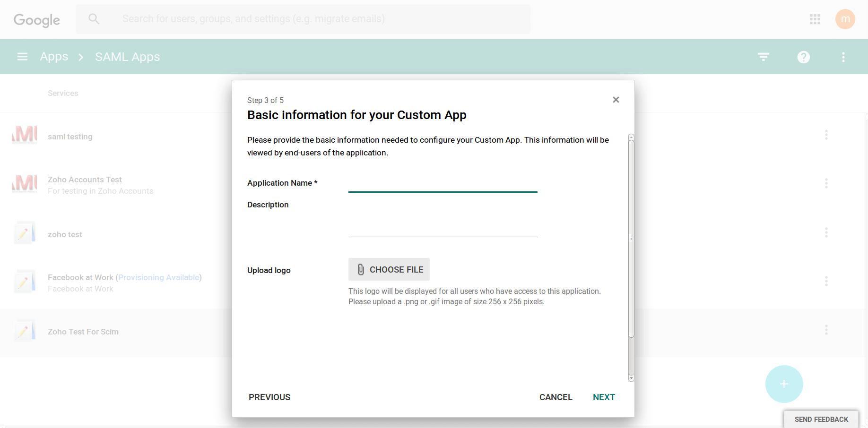Click NEXT to continue setup

coord(604,397)
